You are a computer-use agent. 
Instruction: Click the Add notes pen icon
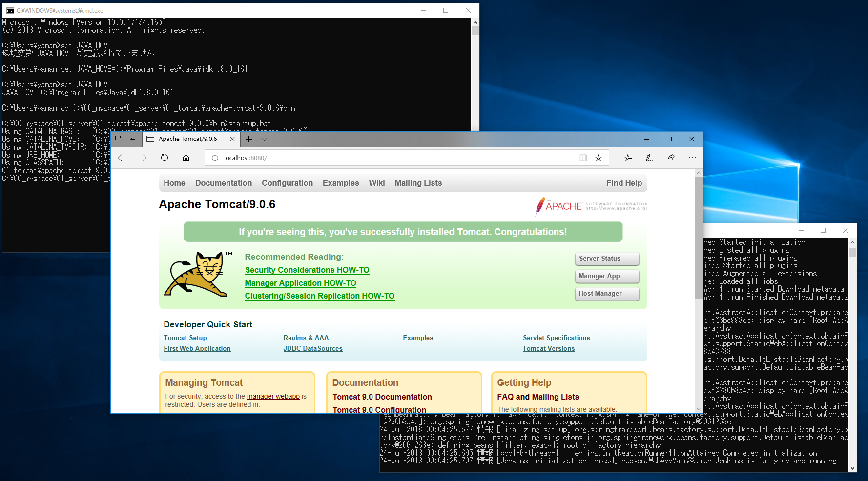(x=649, y=158)
